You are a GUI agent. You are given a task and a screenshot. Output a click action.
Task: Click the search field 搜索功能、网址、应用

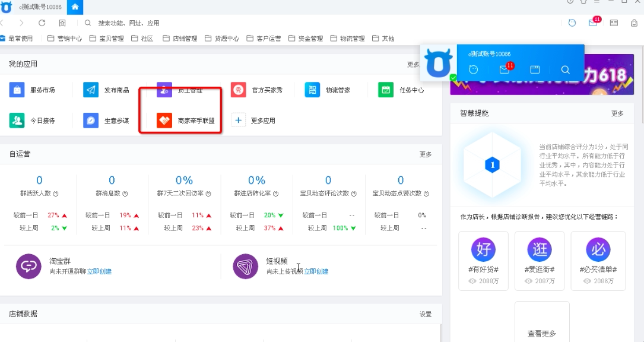(129, 23)
